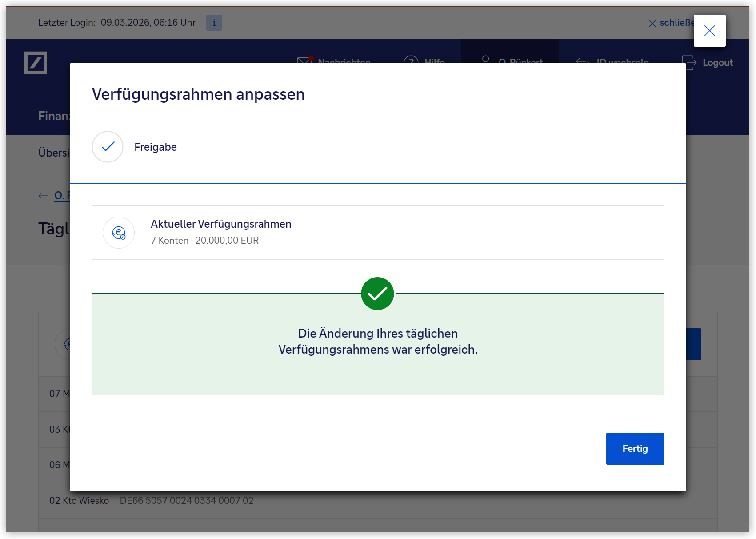
Task: Click the Logout icon
Action: 689,63
